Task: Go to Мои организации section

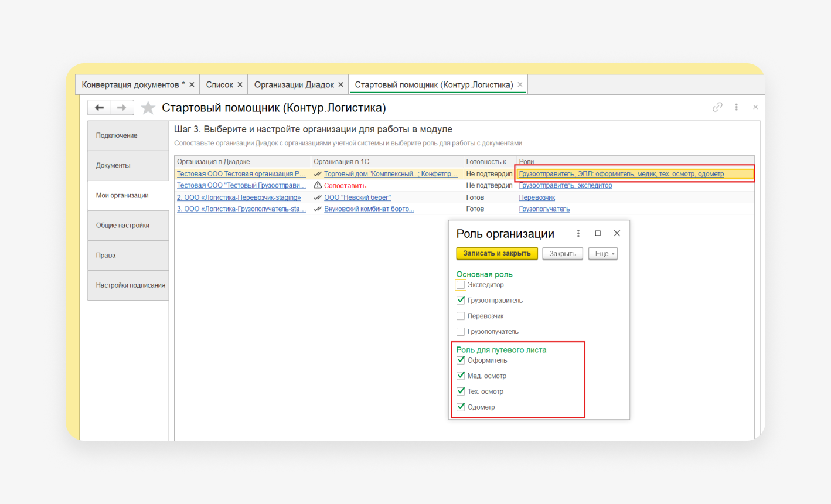Action: [128, 196]
